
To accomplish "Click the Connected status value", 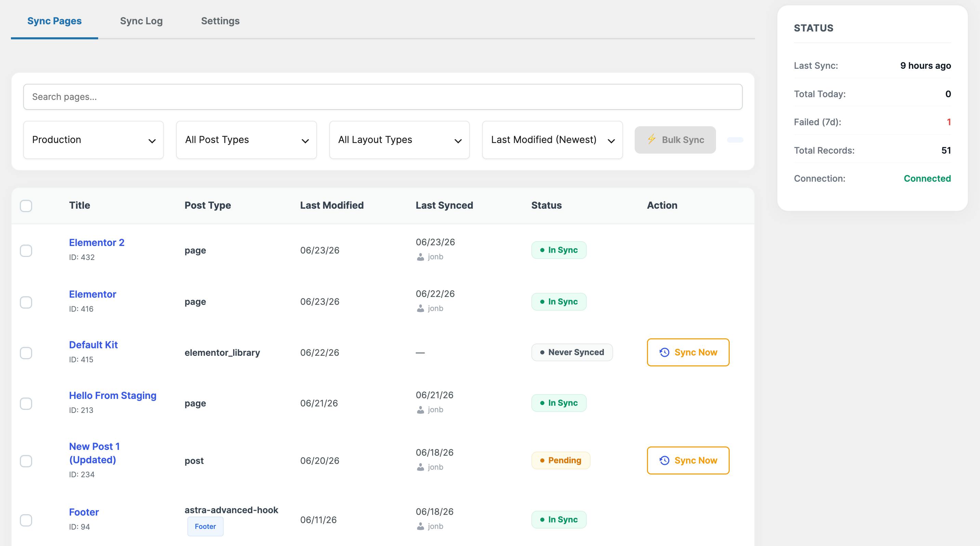I will [x=927, y=179].
